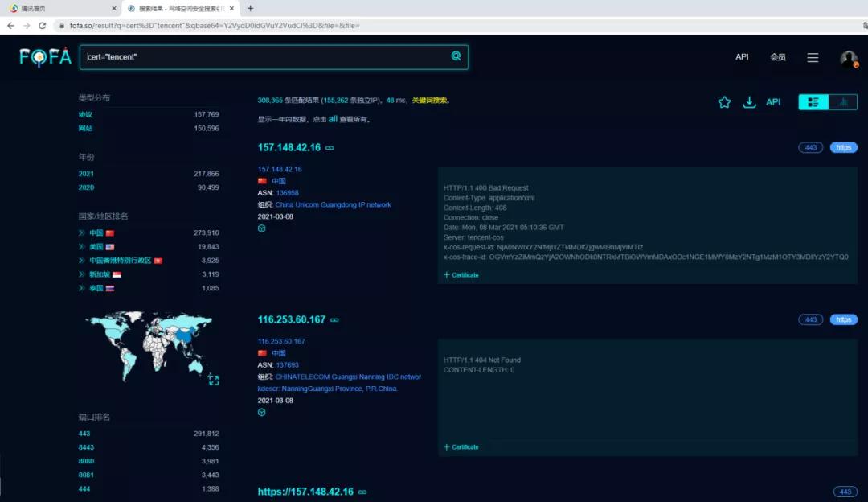The width and height of the screenshot is (868, 502).
Task: Expand the 泰国 country row chevron
Action: click(x=82, y=288)
